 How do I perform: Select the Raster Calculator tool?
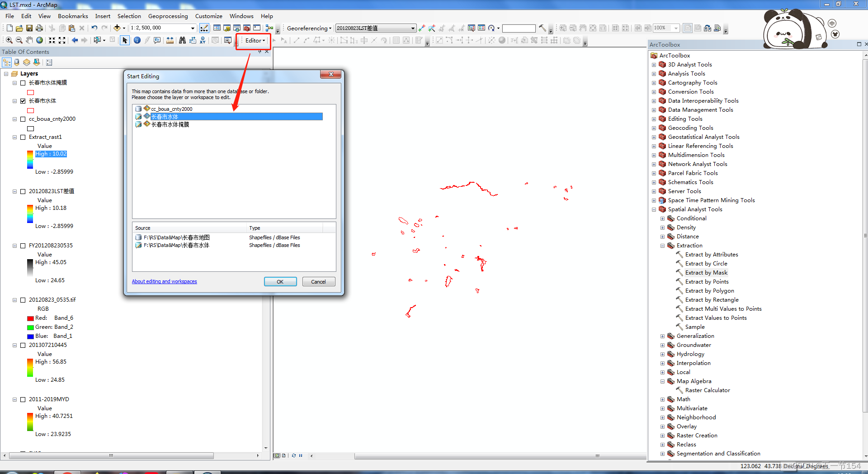tap(708, 390)
